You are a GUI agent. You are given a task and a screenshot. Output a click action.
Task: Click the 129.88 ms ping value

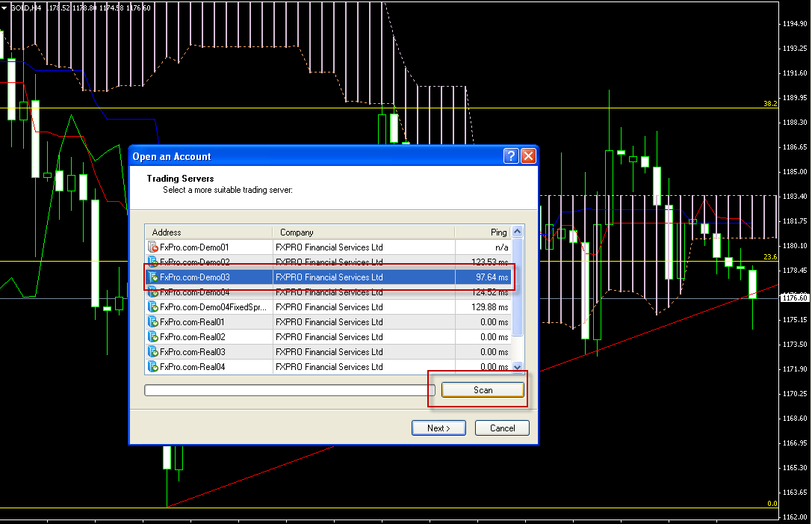[x=490, y=306]
